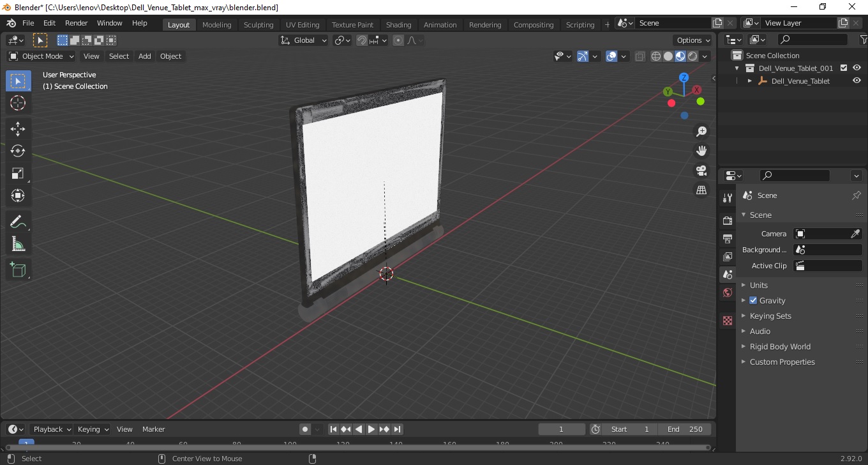Switch to rendered viewport shading
The height and width of the screenshot is (465, 868).
[x=692, y=56]
